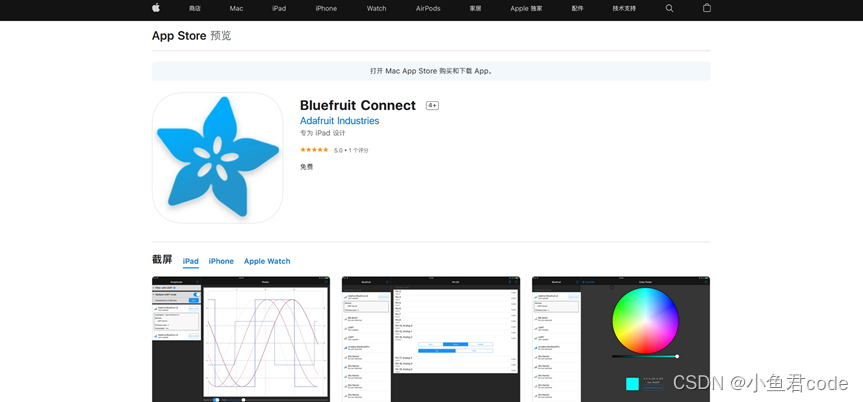
Task: Open the 技术支持 menu item
Action: coord(624,8)
